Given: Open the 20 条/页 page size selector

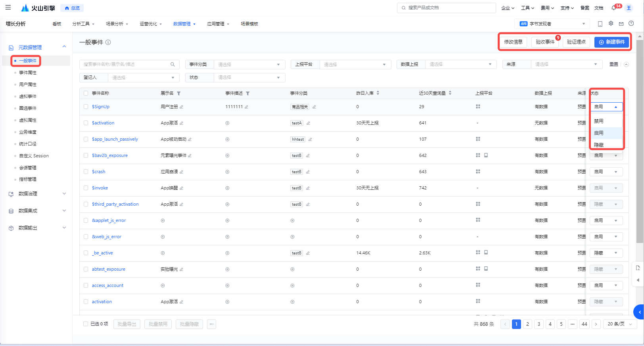Looking at the screenshot, I should (620, 324).
